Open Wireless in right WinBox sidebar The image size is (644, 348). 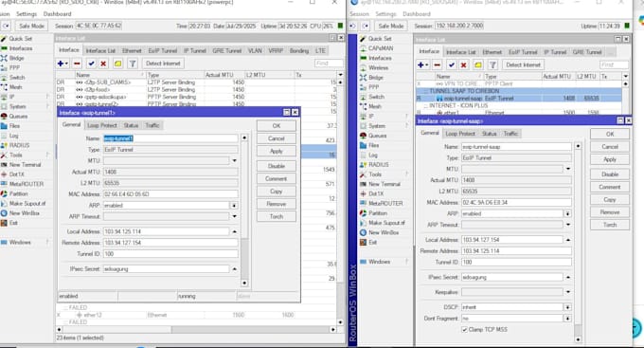tap(378, 67)
